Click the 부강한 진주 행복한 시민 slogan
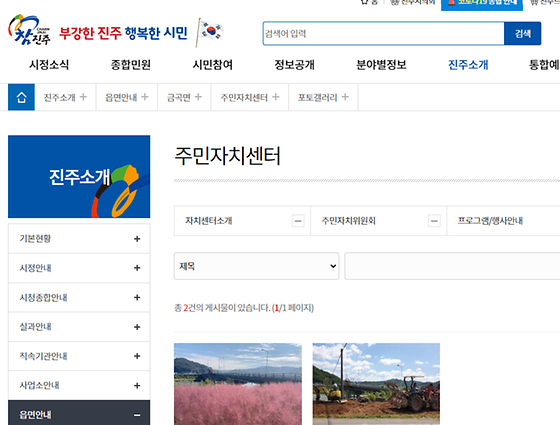 pyautogui.click(x=123, y=33)
